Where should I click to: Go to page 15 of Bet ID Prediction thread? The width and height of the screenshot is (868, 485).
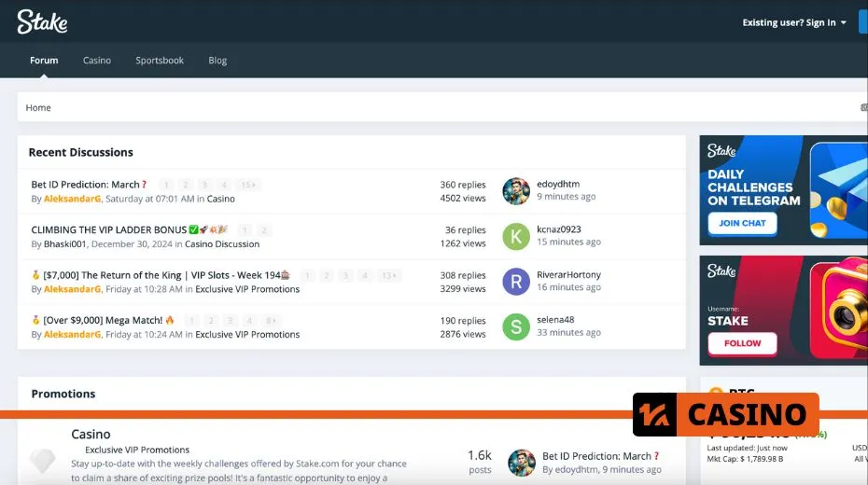pyautogui.click(x=248, y=185)
